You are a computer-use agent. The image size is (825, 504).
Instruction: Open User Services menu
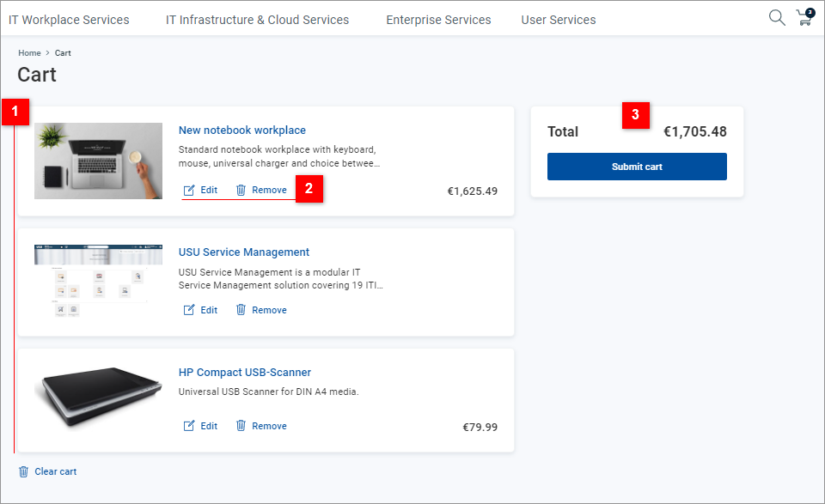(x=558, y=20)
